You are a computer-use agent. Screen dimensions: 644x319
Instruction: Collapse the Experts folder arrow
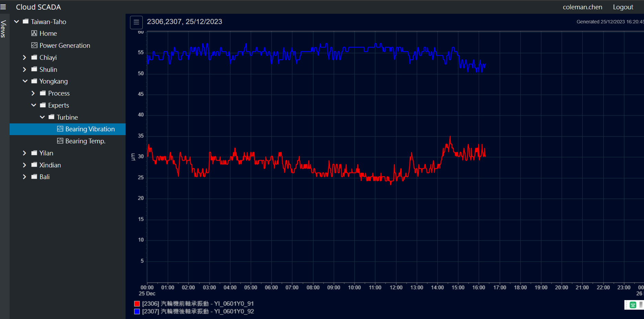34,105
